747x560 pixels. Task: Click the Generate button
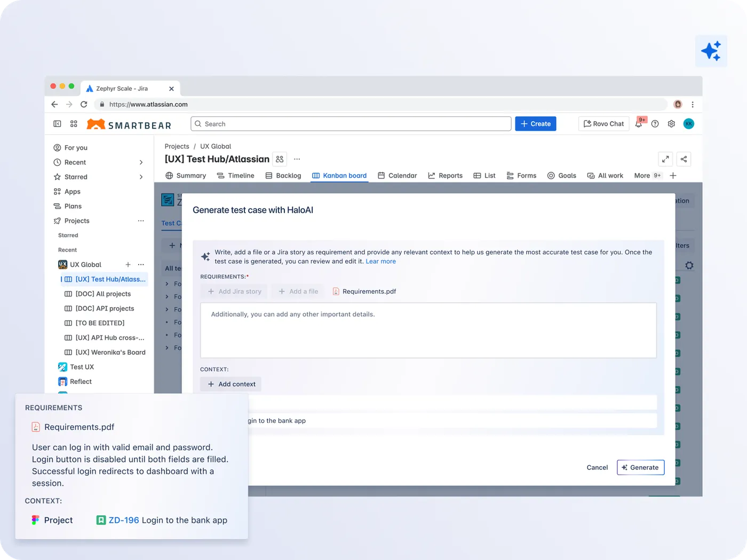click(640, 467)
